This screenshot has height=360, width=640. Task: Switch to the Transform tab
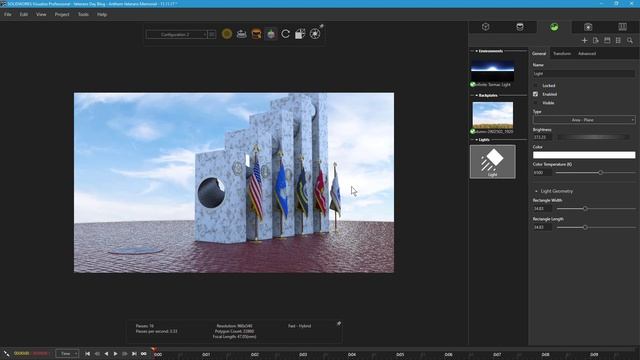coord(562,53)
